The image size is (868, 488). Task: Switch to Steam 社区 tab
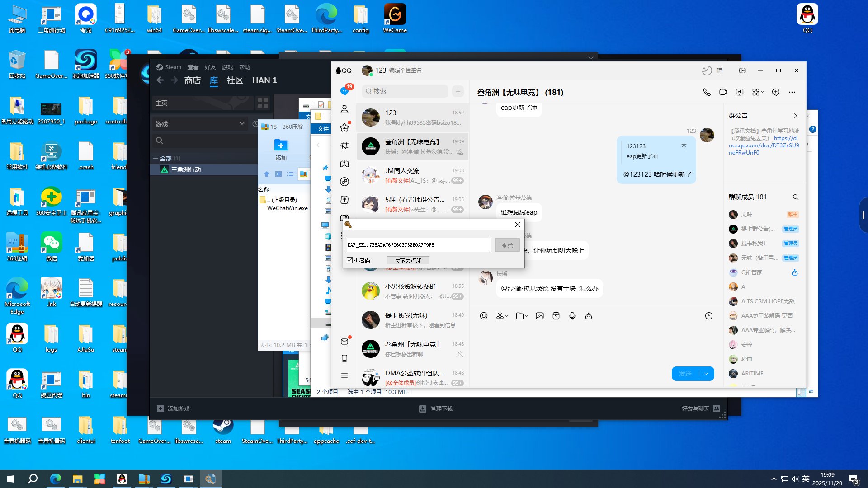[x=234, y=80]
